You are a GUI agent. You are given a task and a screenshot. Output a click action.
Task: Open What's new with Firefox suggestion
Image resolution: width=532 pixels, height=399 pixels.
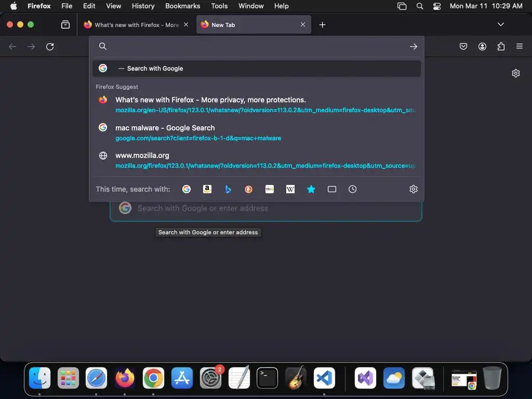point(257,104)
